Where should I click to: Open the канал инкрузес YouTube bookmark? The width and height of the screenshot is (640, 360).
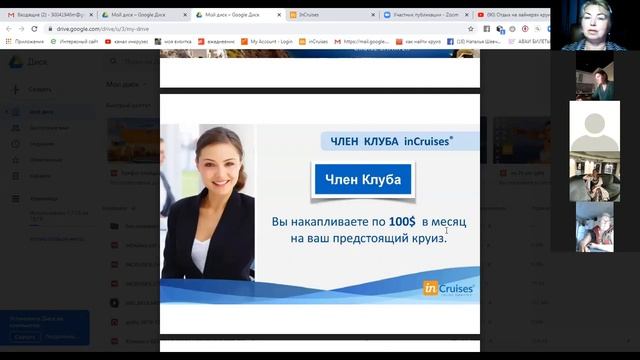pos(127,42)
